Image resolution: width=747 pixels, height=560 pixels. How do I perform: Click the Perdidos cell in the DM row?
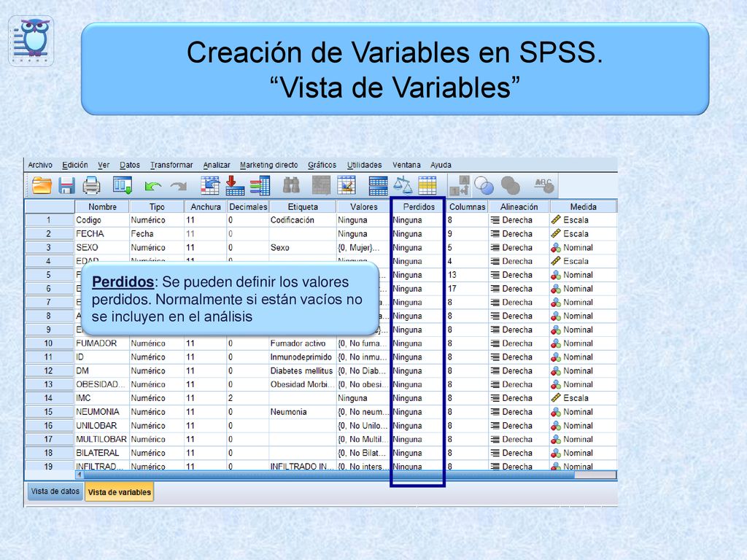tap(418, 370)
